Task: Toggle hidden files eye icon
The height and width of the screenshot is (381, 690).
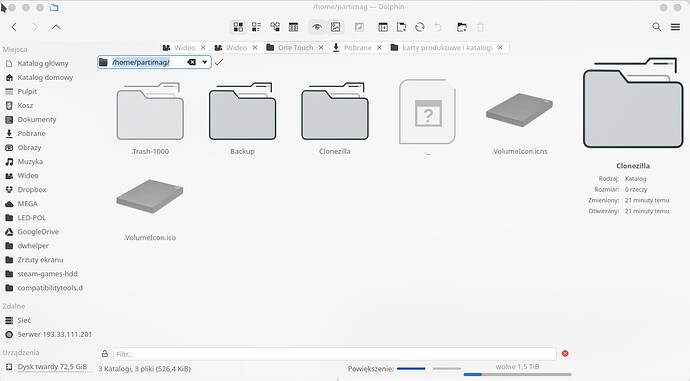Action: click(x=317, y=27)
